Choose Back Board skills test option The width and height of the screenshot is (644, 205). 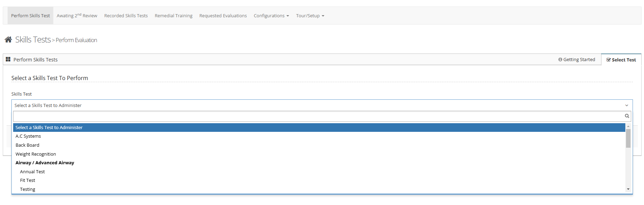click(x=27, y=145)
